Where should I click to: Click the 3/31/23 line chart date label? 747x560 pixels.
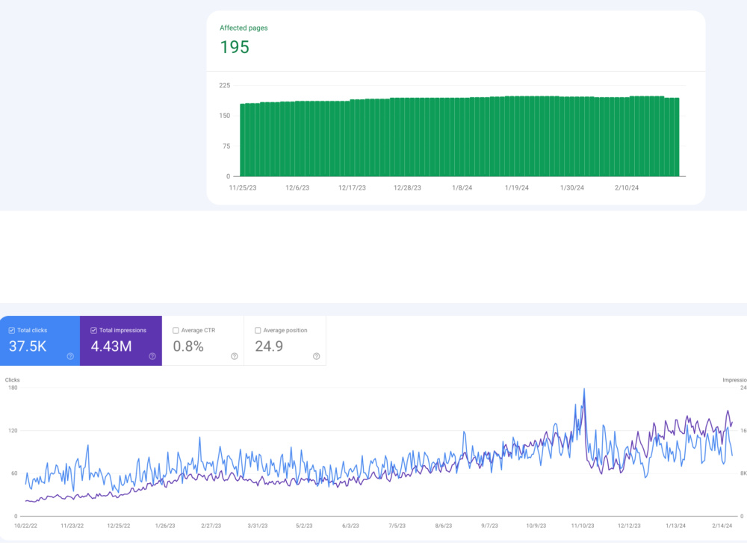pos(258,526)
